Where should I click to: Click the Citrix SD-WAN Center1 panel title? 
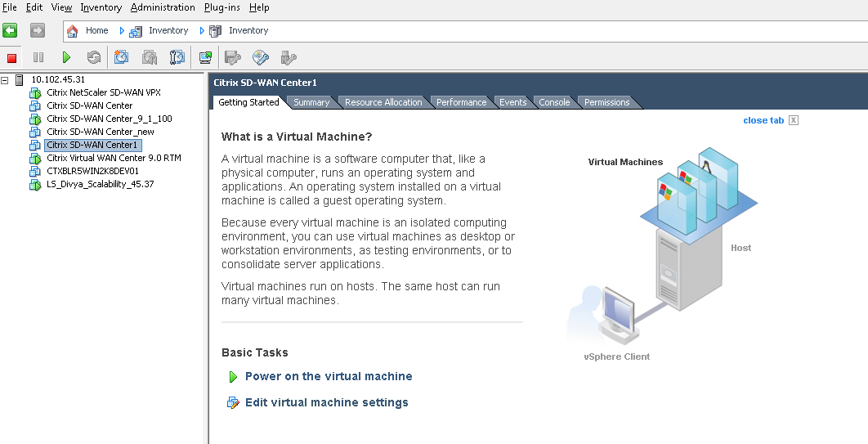click(265, 83)
